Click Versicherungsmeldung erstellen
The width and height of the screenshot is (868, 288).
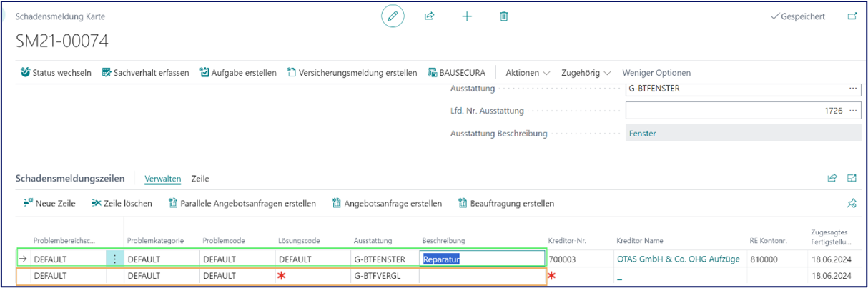(x=352, y=73)
